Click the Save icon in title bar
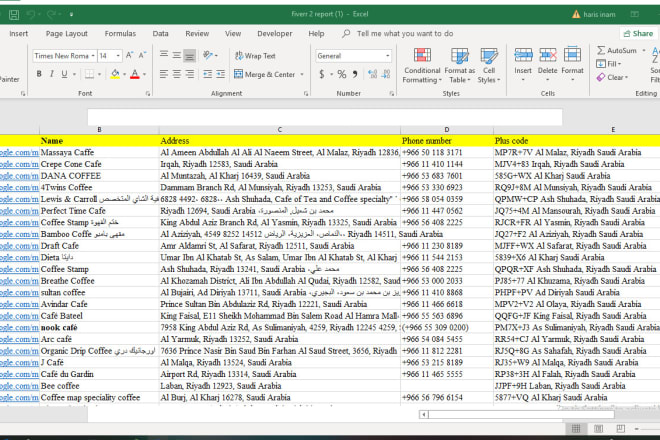The image size is (660, 440). tap(14, 15)
